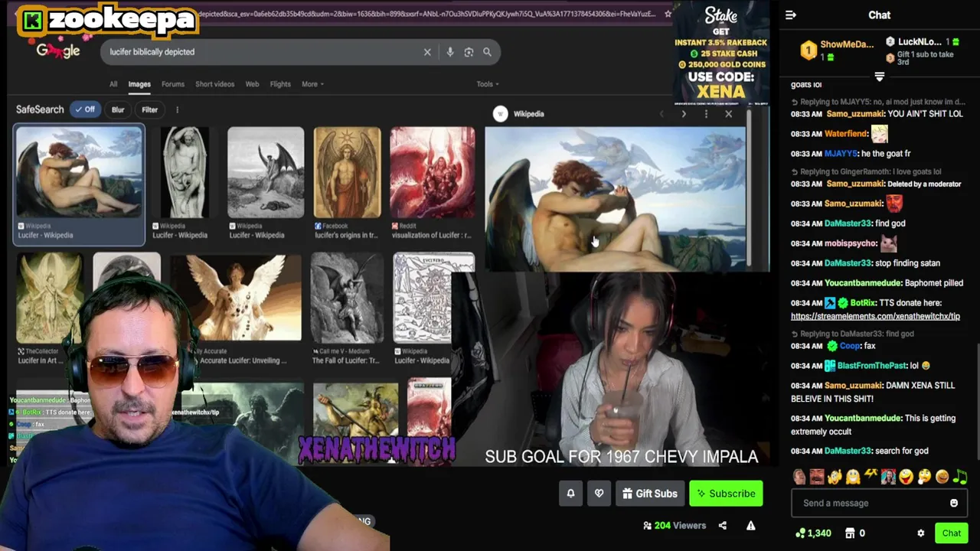The width and height of the screenshot is (980, 551).
Task: Open Google Lens image search icon
Action: coord(469,52)
